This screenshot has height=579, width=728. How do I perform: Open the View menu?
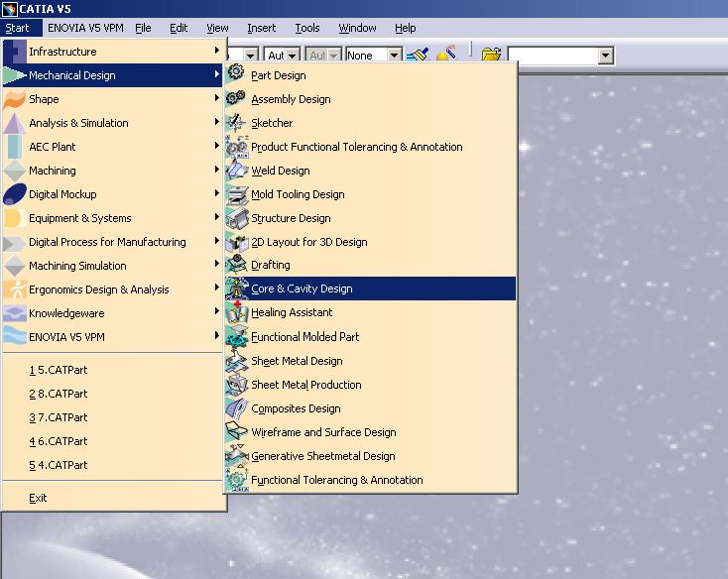coord(217,28)
